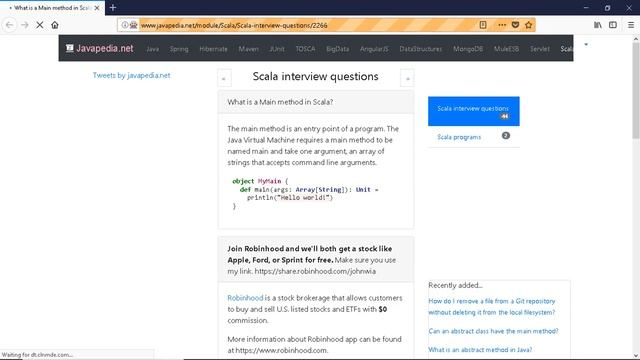Click the vertical page scrollbar thumb
Screen dimensions: 640x360
(x=636, y=90)
